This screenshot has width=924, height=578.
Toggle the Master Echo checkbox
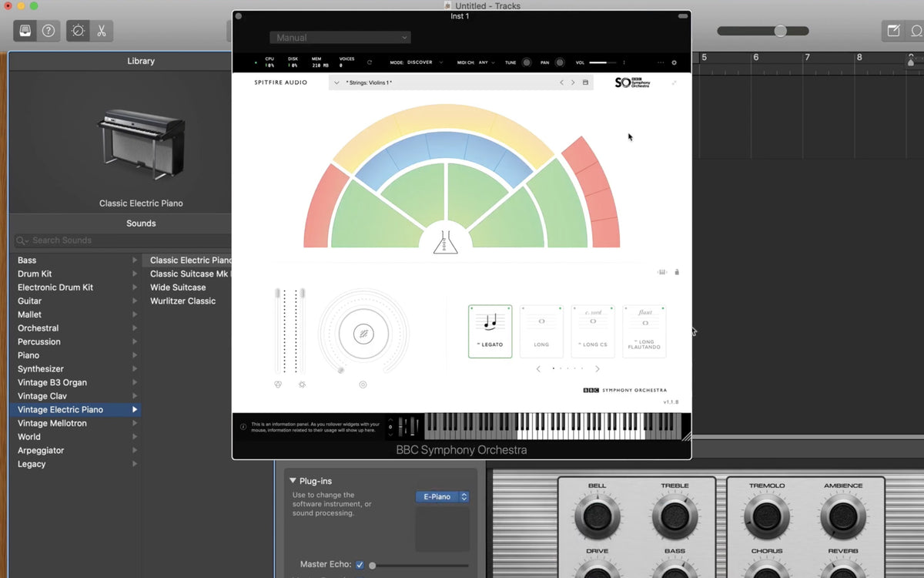click(360, 565)
